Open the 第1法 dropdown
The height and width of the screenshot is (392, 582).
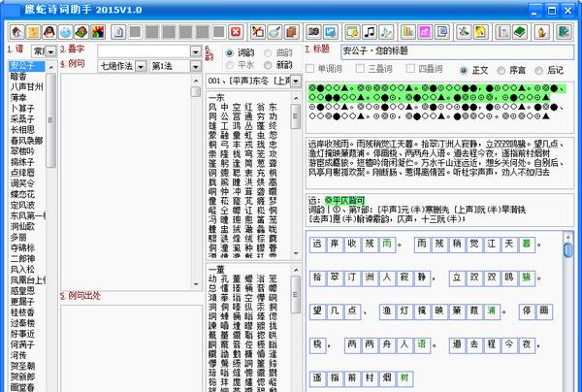point(169,65)
